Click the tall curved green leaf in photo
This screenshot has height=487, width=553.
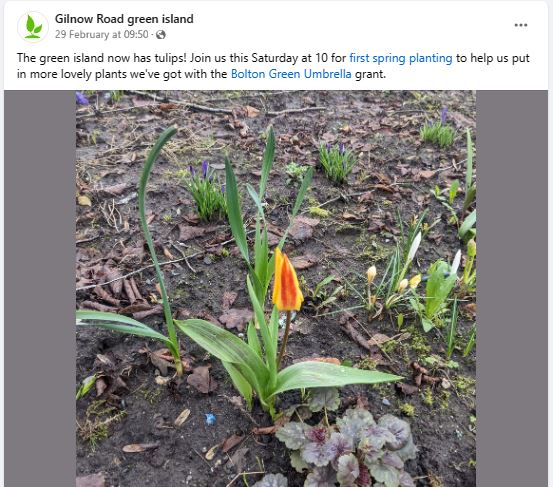[x=158, y=247]
